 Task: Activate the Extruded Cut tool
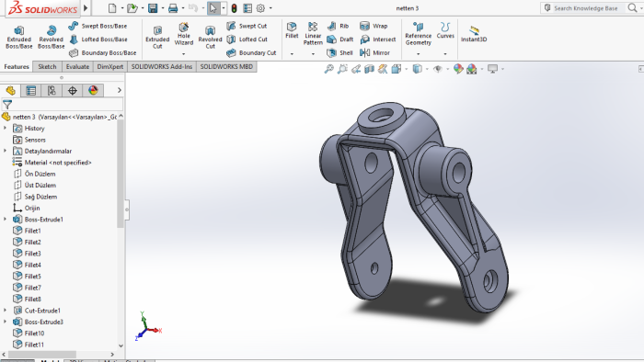click(x=157, y=38)
